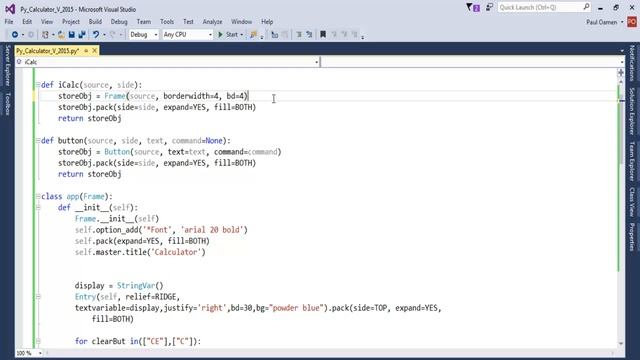640x360 pixels.
Task: Toggle a bookmark with the bookmark icon
Action: (x=323, y=35)
